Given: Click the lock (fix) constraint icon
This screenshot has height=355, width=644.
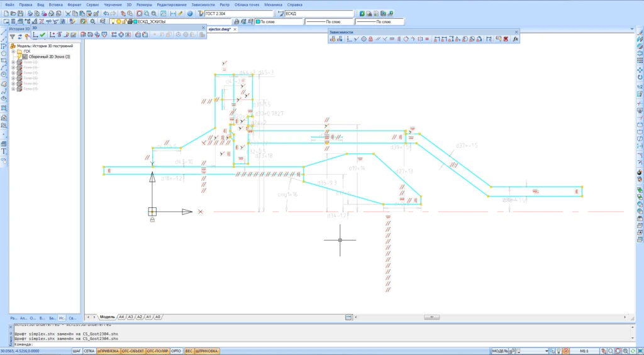Looking at the screenshot, I should click(371, 39).
